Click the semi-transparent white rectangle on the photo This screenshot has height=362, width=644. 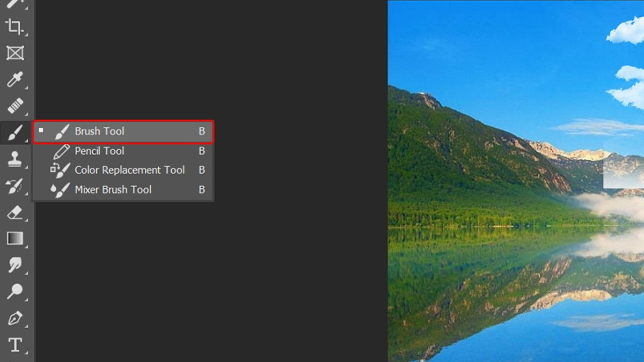[x=624, y=170]
